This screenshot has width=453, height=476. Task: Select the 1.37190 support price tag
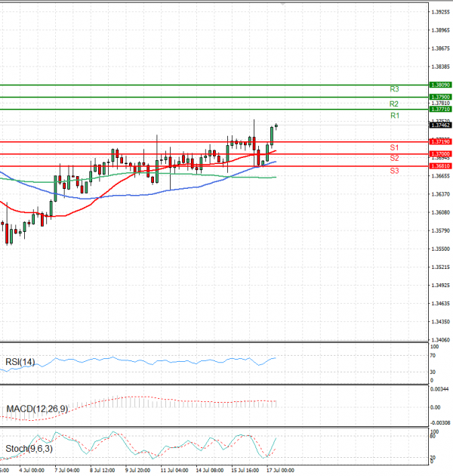coord(441,142)
